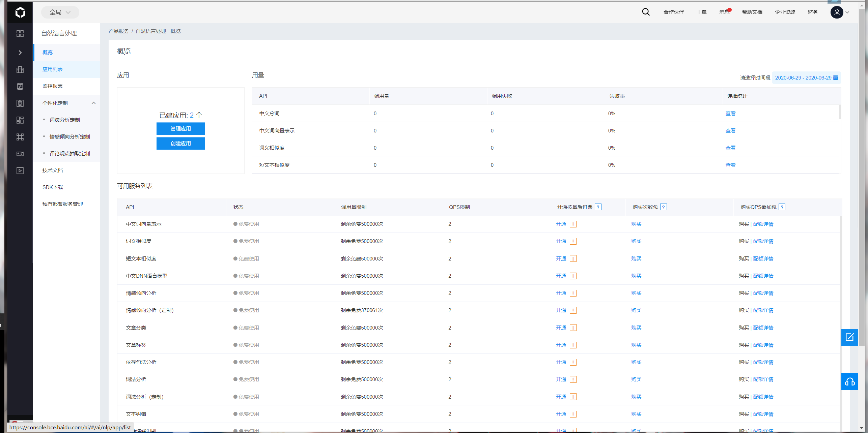Open 情感倾向分析定制 submenu item
Viewport: 868px width, 433px height.
(70, 137)
